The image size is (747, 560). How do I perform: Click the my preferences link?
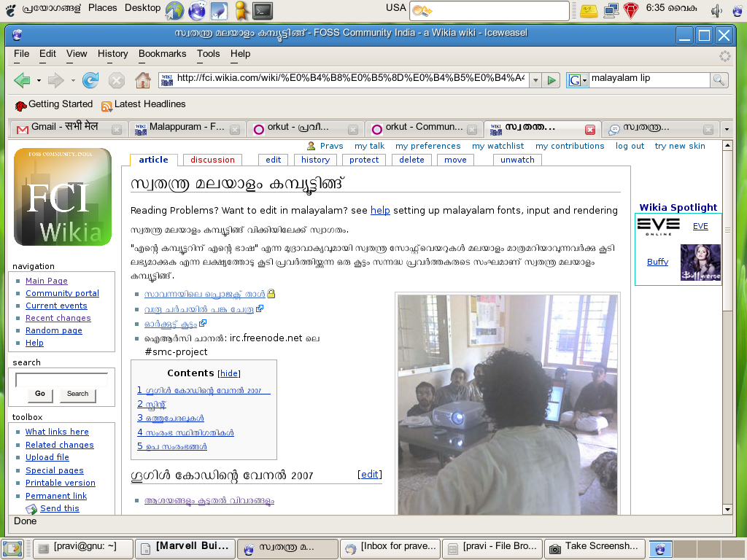[x=427, y=146]
